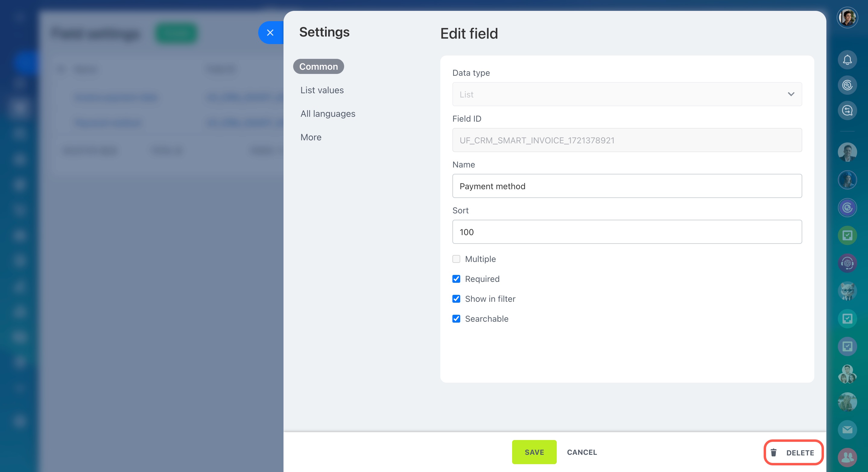
Task: Switch to the List values tab
Action: click(x=322, y=90)
